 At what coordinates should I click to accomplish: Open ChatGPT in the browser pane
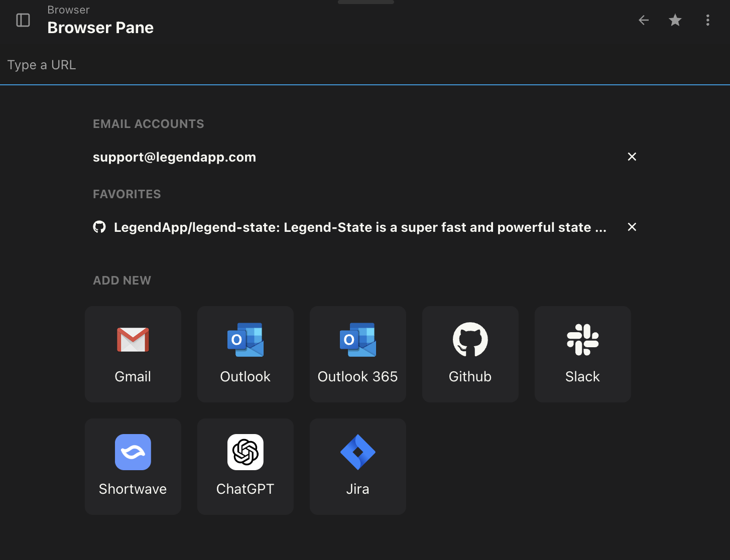point(246,466)
